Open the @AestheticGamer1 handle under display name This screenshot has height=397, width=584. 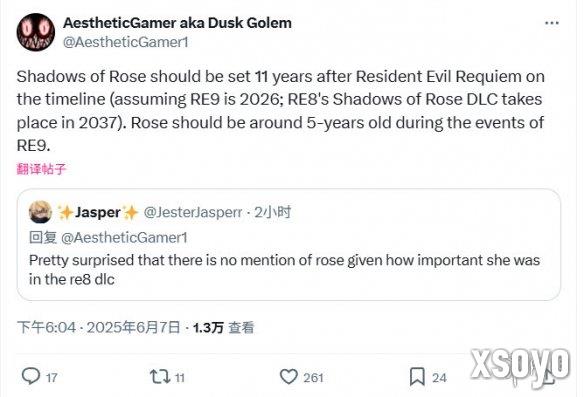click(x=126, y=42)
